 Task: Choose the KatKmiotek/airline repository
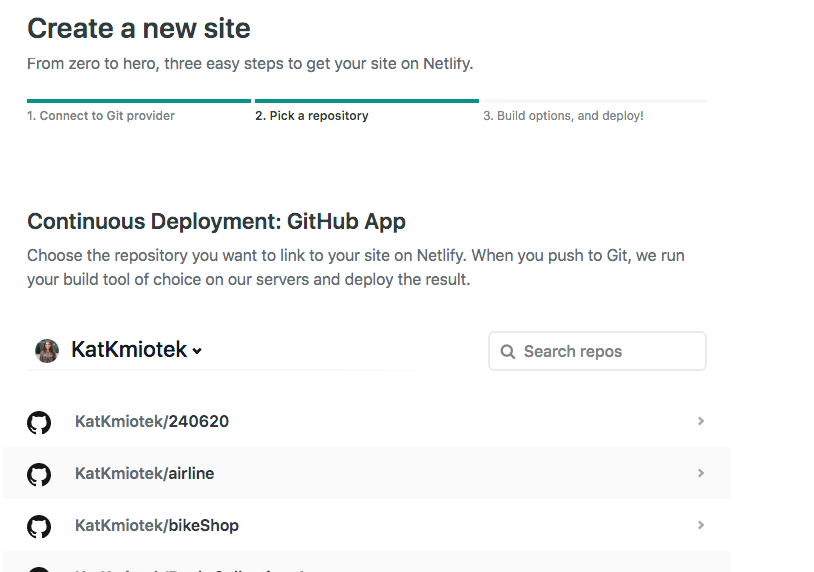click(x=367, y=473)
